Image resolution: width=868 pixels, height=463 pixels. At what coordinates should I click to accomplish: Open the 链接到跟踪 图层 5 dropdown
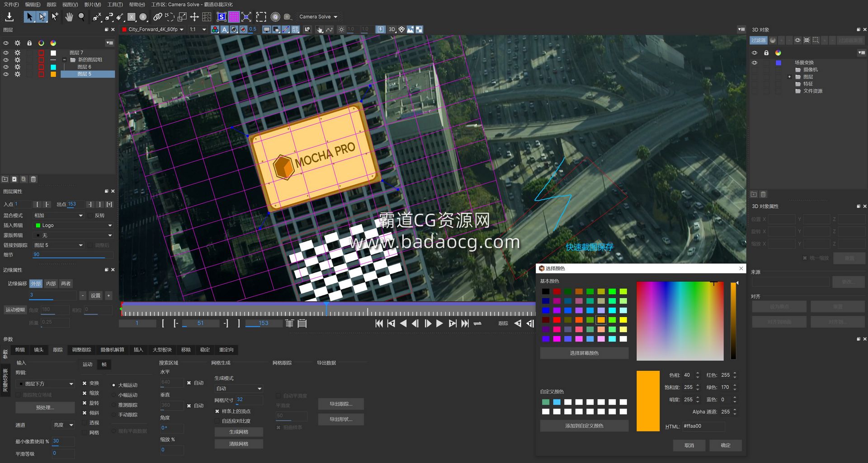59,245
